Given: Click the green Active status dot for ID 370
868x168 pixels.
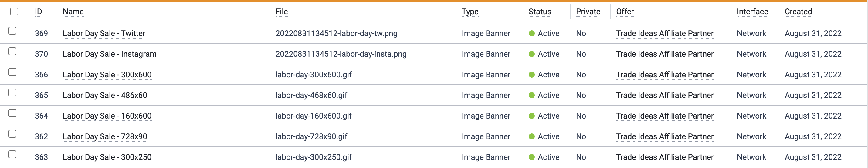Looking at the screenshot, I should pos(532,54).
